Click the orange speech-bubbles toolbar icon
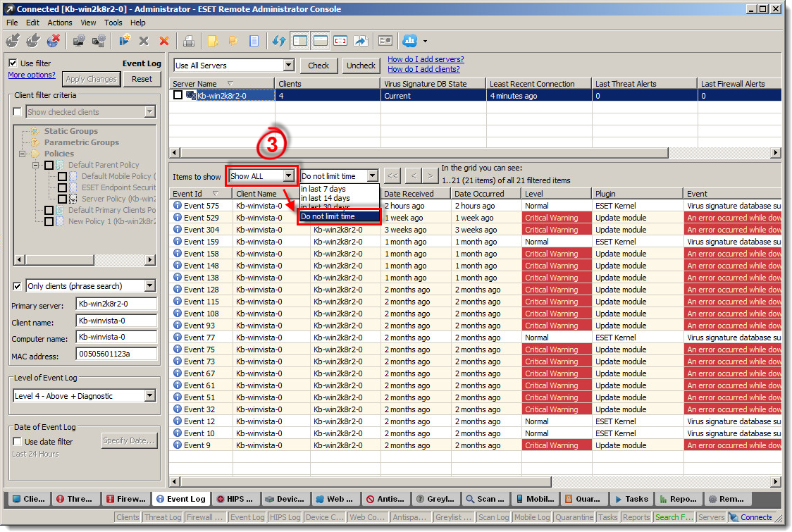This screenshot has height=532, width=792. pyautogui.click(x=233, y=41)
